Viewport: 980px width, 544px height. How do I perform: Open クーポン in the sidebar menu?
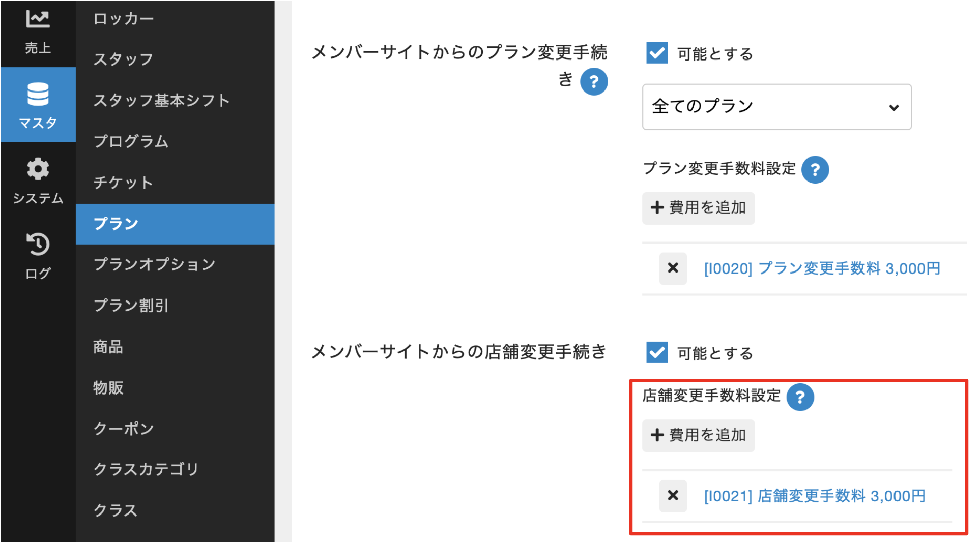(x=124, y=429)
